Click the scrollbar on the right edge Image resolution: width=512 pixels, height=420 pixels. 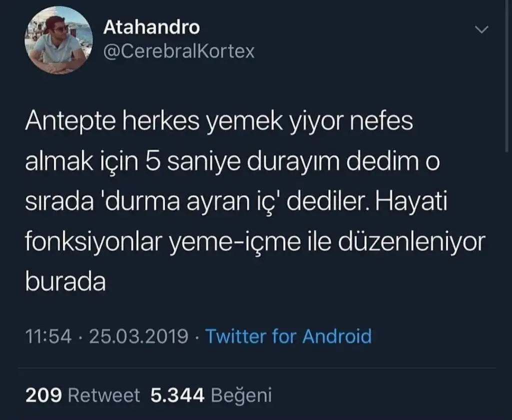[x=506, y=75]
